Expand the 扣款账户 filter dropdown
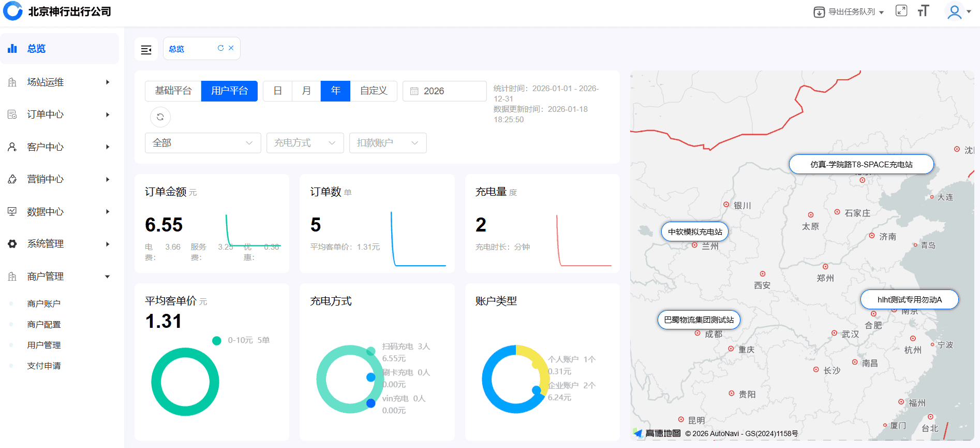The image size is (980, 448). [388, 143]
